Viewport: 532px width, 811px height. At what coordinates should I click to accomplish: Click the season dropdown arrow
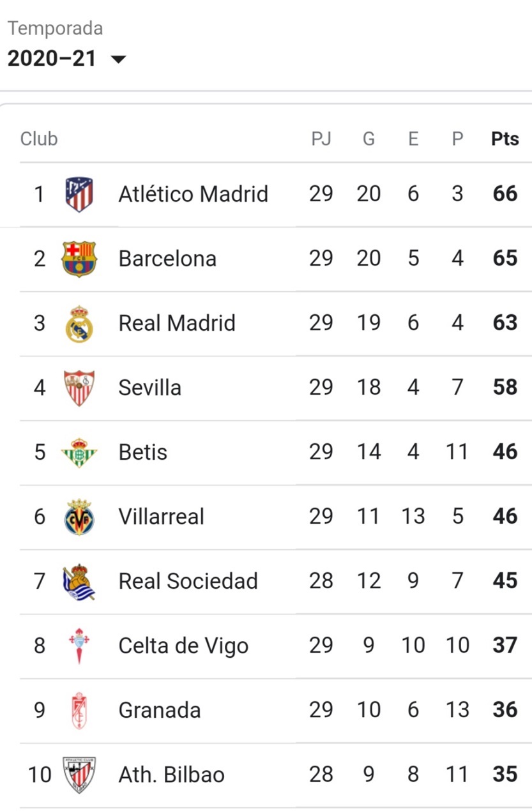(119, 59)
